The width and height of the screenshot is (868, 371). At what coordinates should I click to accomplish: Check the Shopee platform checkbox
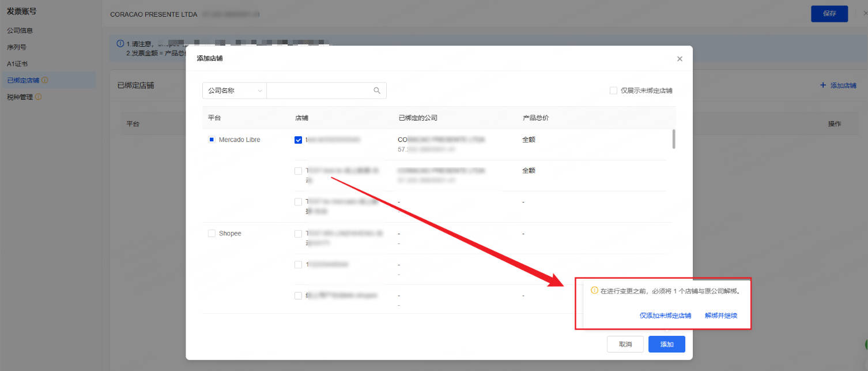[212, 233]
